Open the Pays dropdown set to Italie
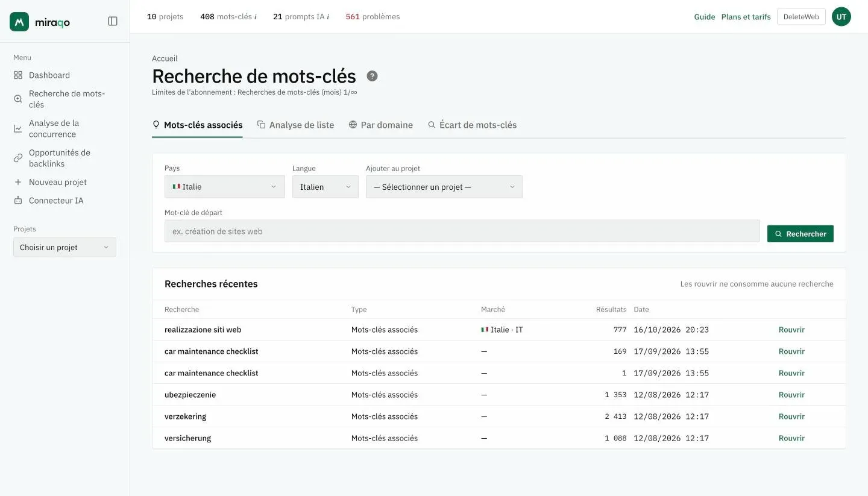 click(x=225, y=187)
